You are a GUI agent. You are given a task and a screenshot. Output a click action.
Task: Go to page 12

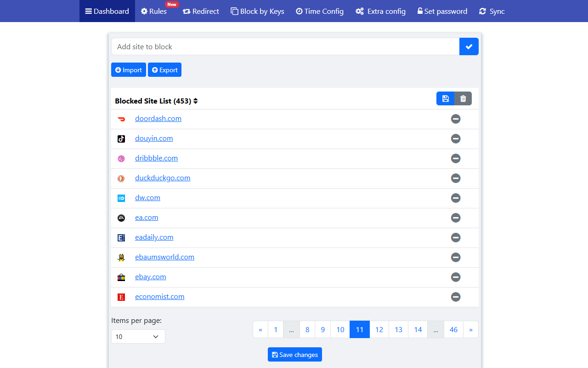click(379, 329)
